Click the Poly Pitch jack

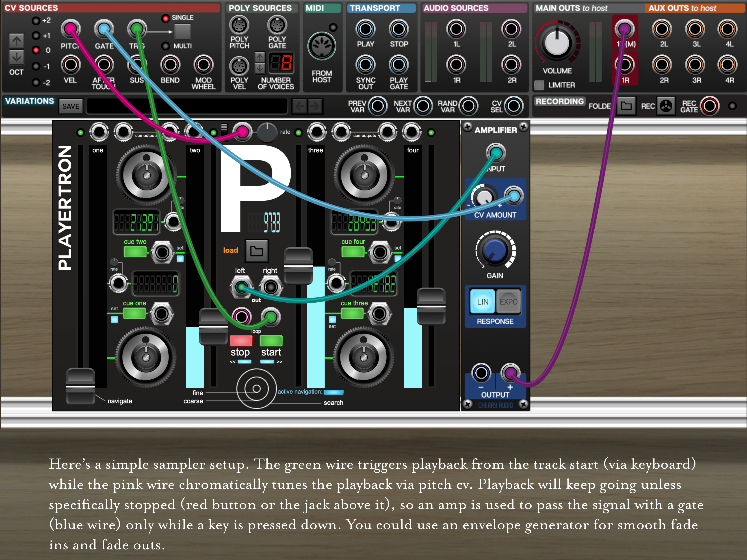239,25
